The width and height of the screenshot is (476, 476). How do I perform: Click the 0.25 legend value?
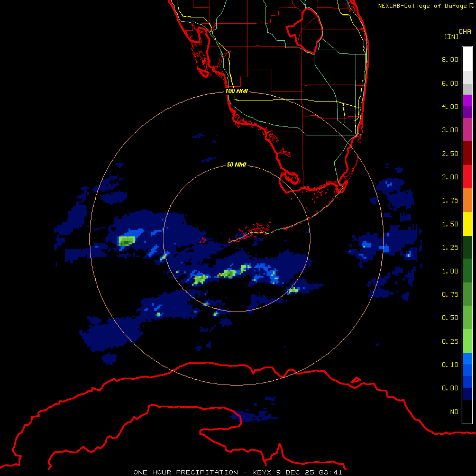(x=450, y=342)
